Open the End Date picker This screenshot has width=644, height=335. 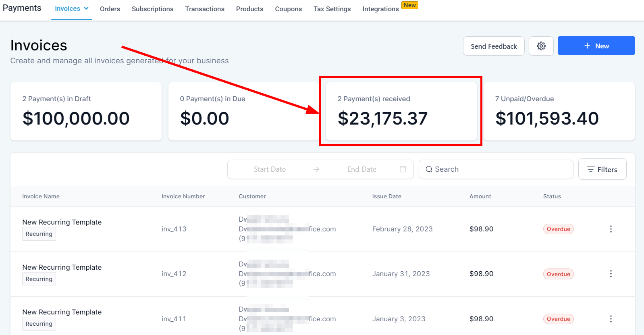tap(361, 169)
